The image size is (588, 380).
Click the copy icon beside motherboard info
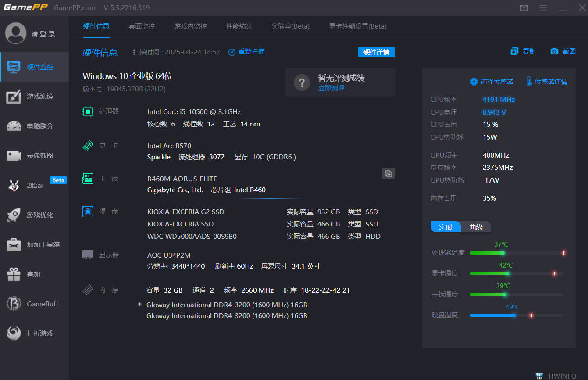pos(388,173)
